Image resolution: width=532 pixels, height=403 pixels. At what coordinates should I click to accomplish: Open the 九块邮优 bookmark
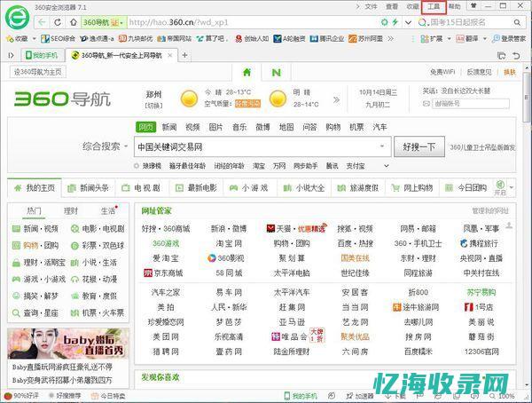tap(136, 39)
